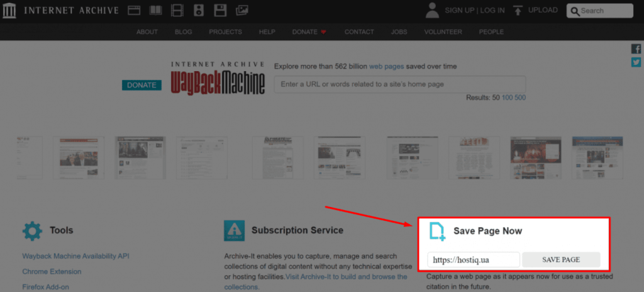This screenshot has width=644, height=292.
Task: Focus the Save Page Now URL field
Action: tap(474, 259)
